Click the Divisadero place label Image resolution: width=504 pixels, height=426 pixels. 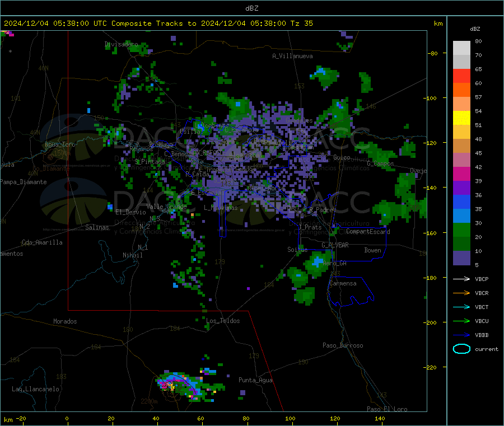coord(121,44)
